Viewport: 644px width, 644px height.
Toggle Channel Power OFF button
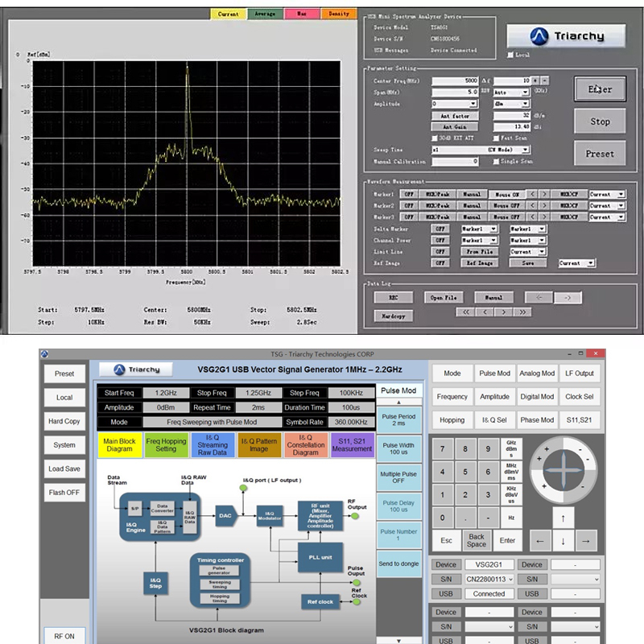(x=440, y=240)
